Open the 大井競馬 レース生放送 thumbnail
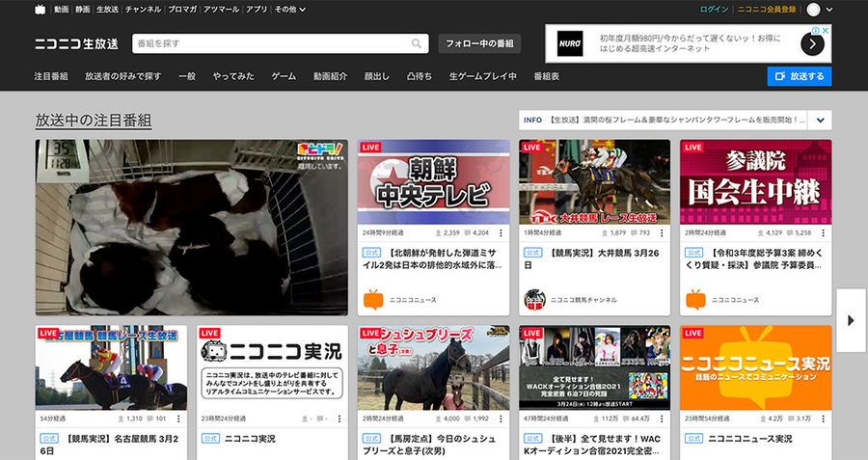Viewport: 868px width, 460px height. 594,181
